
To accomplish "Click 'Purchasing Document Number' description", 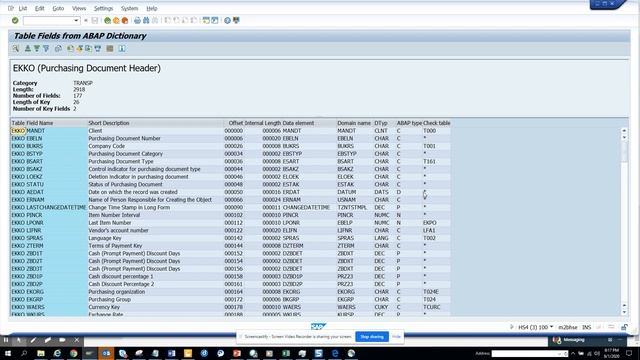I will coord(124,138).
